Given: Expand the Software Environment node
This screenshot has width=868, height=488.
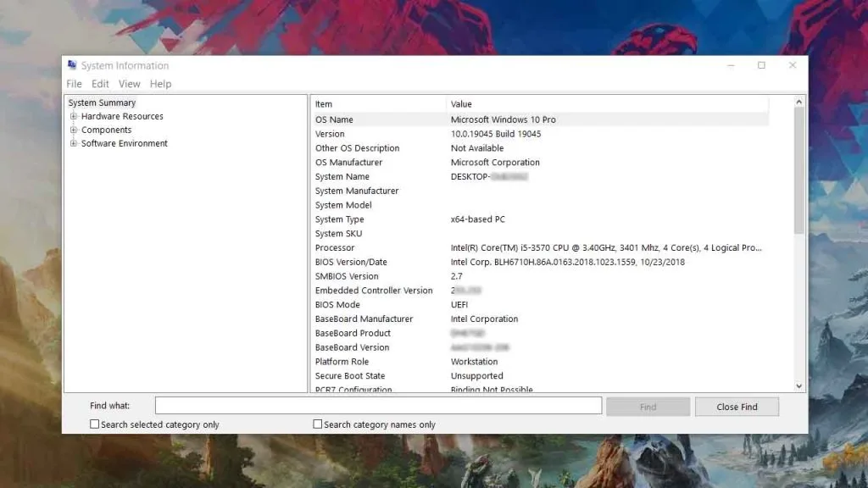Looking at the screenshot, I should pyautogui.click(x=73, y=143).
